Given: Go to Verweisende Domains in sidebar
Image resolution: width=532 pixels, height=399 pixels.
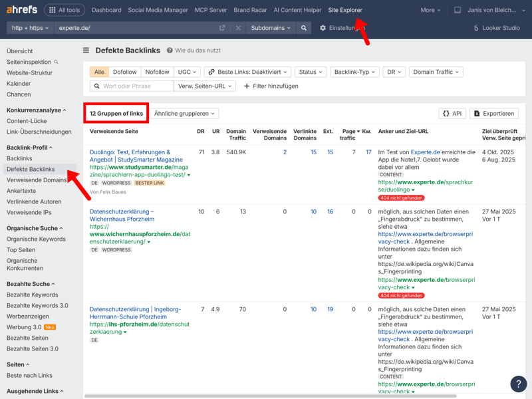Looking at the screenshot, I should (x=37, y=180).
